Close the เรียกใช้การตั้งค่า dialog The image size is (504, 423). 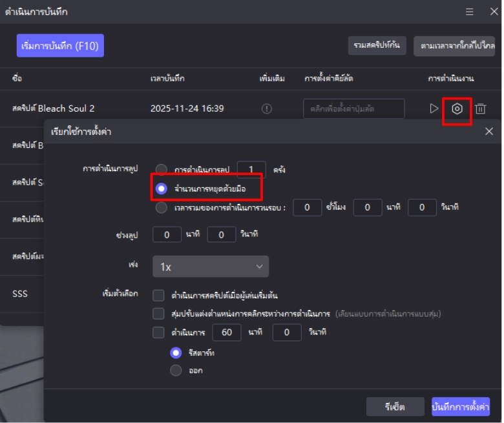tap(488, 132)
